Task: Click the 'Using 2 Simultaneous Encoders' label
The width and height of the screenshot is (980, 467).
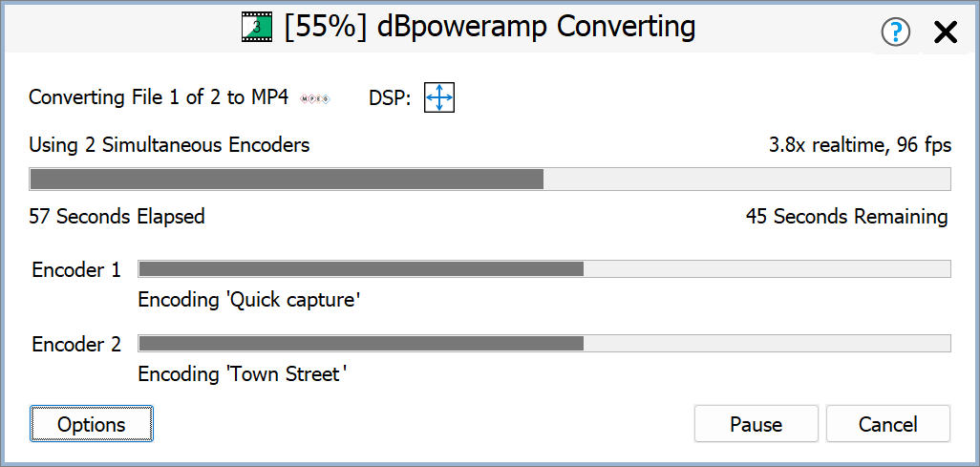Action: [169, 145]
